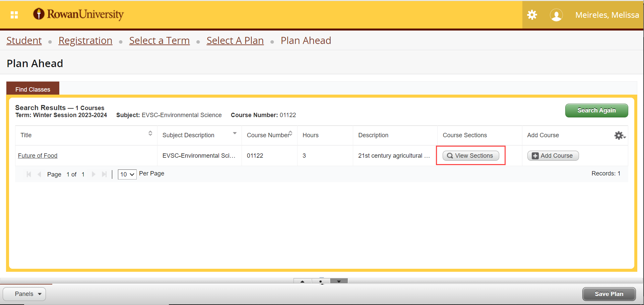Viewport: 644px width, 305px height.
Task: Go to the first page of results
Action: (x=29, y=174)
